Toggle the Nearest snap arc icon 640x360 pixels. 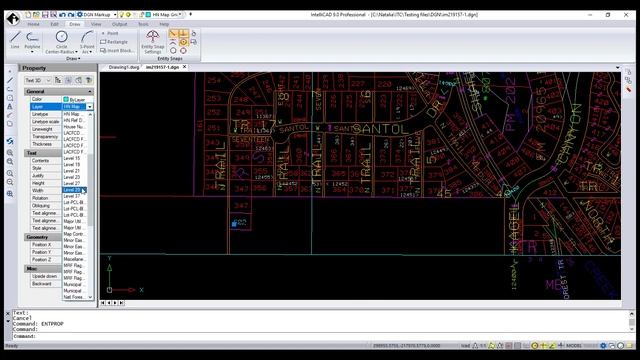point(173,42)
